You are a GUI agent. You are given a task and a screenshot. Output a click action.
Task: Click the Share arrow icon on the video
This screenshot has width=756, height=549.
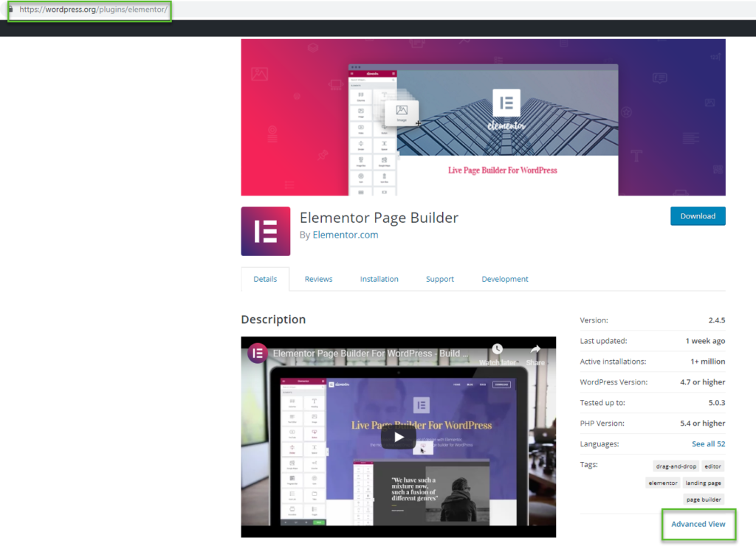coord(535,349)
